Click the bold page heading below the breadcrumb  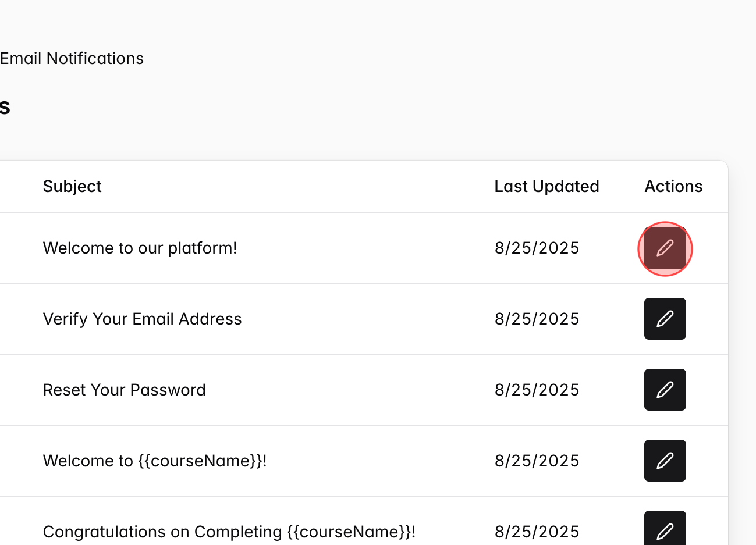point(5,107)
